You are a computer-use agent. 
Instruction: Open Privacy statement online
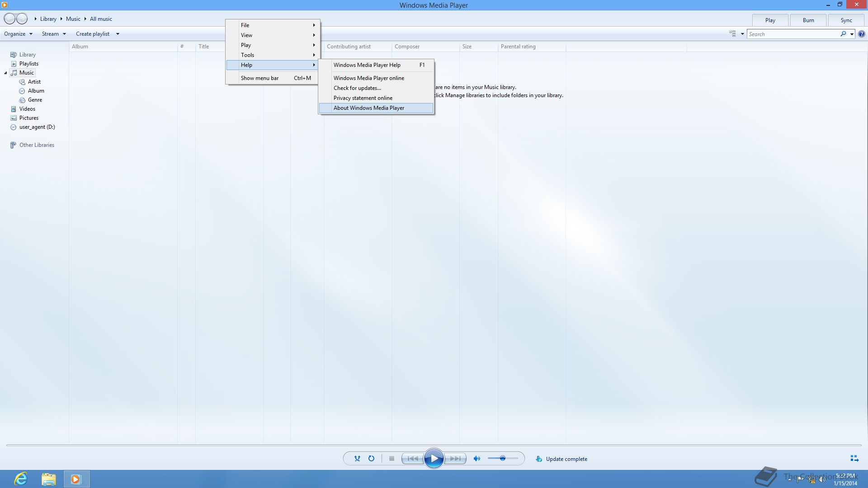(x=376, y=98)
